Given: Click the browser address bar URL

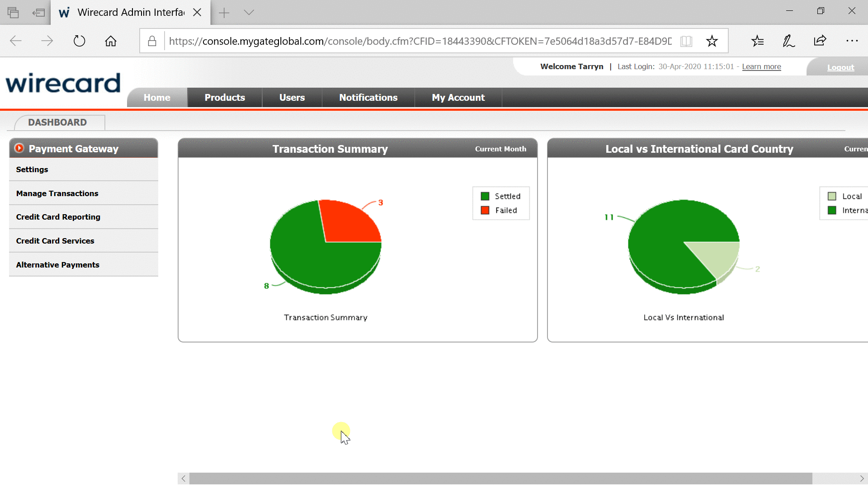Looking at the screenshot, I should click(420, 41).
